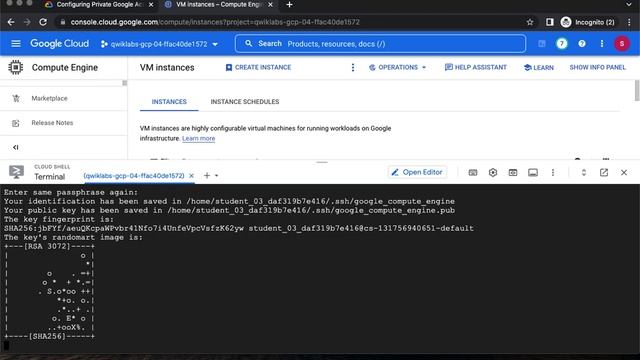Open Cloud Shell terminal settings gear
The height and width of the screenshot is (360, 640).
point(493,173)
